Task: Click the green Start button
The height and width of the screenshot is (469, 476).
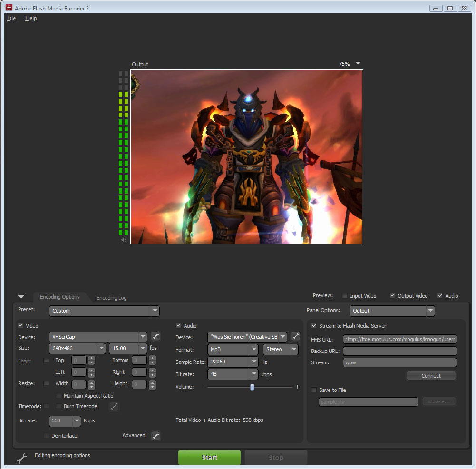Action: click(x=209, y=458)
